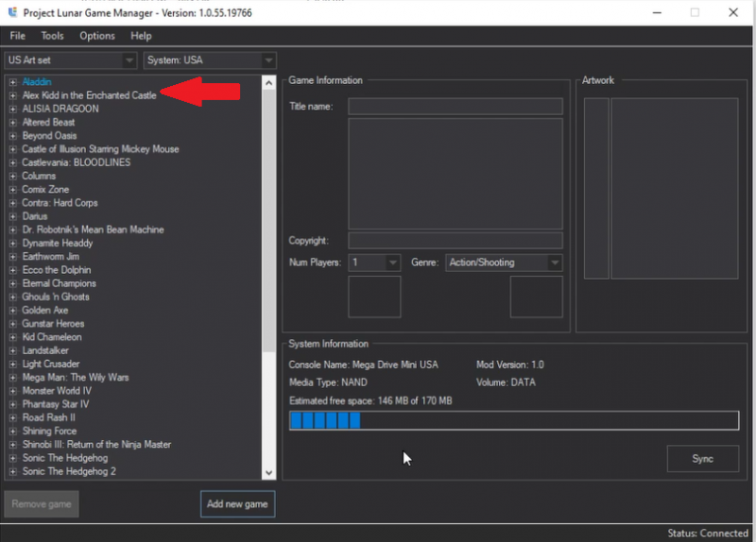Click the game list vertical scrollbar thumb
The image size is (756, 542).
coord(269,221)
